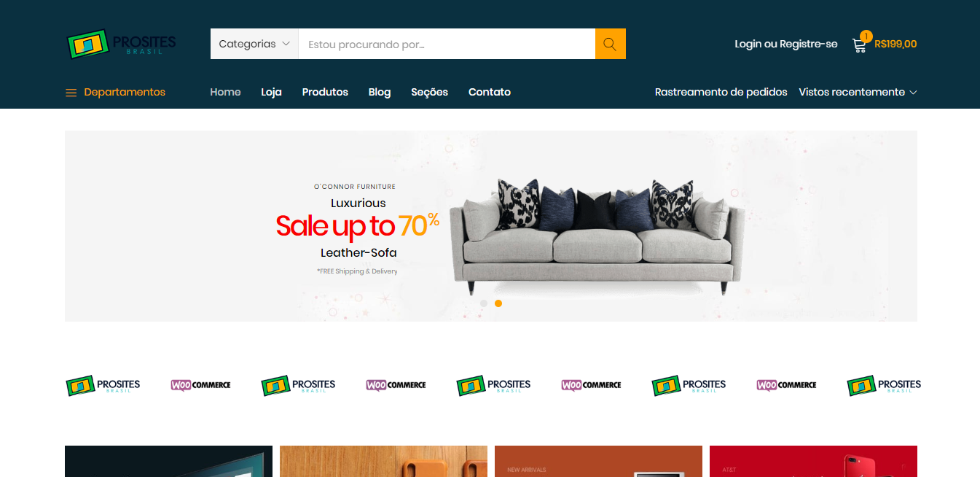
Task: Click the cart item count badge
Action: click(x=866, y=36)
